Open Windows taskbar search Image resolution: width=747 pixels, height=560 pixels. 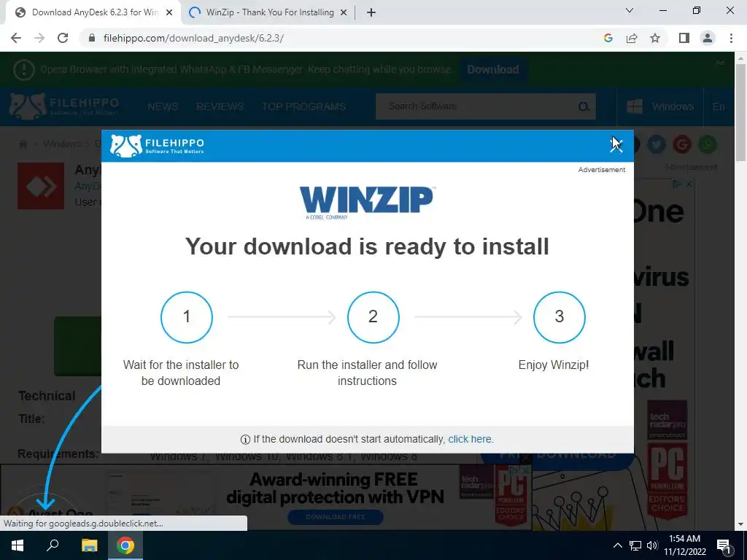coord(53,545)
